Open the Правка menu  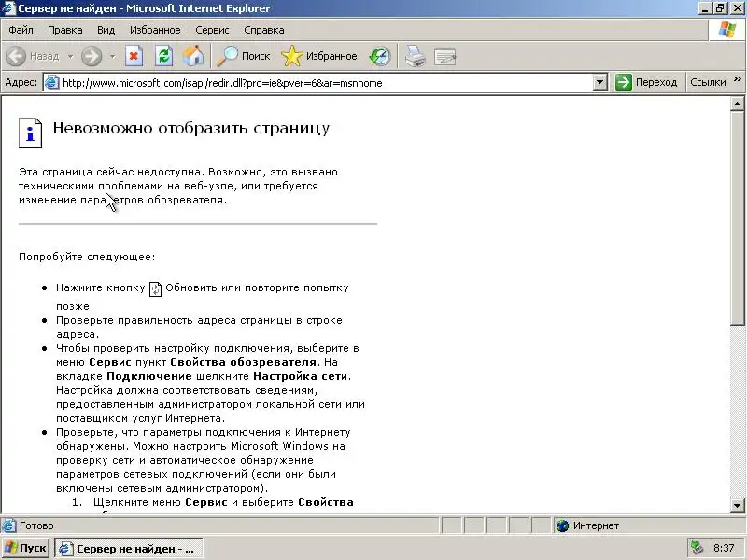click(65, 30)
